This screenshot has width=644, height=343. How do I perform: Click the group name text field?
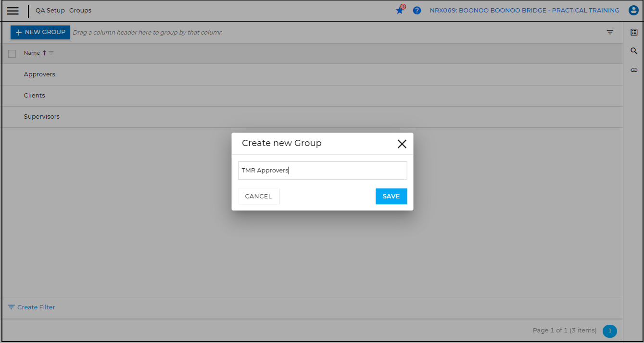point(322,171)
